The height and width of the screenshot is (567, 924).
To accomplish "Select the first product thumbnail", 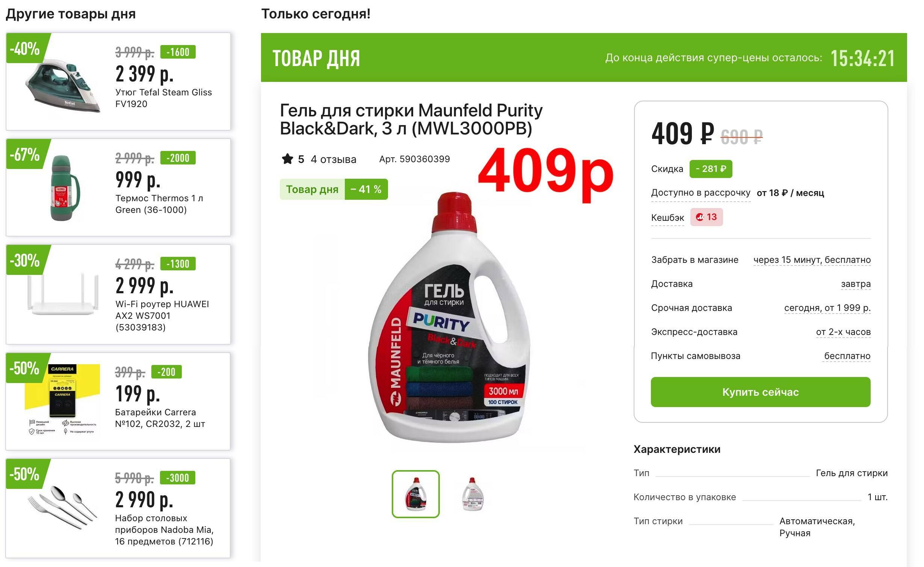I will click(415, 494).
